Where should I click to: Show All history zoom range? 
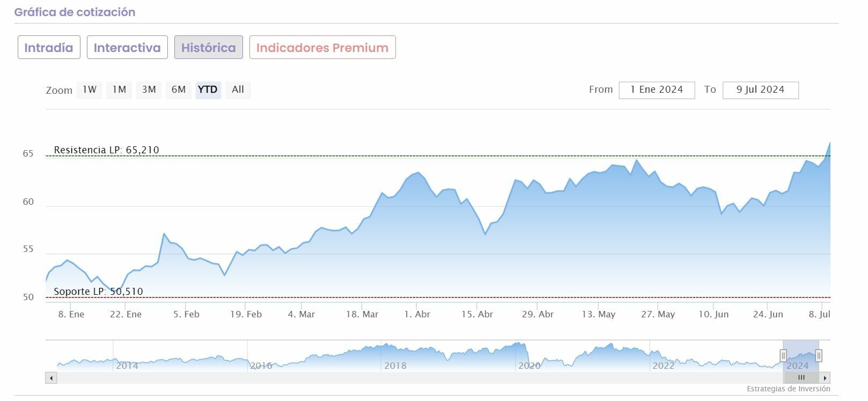[238, 90]
